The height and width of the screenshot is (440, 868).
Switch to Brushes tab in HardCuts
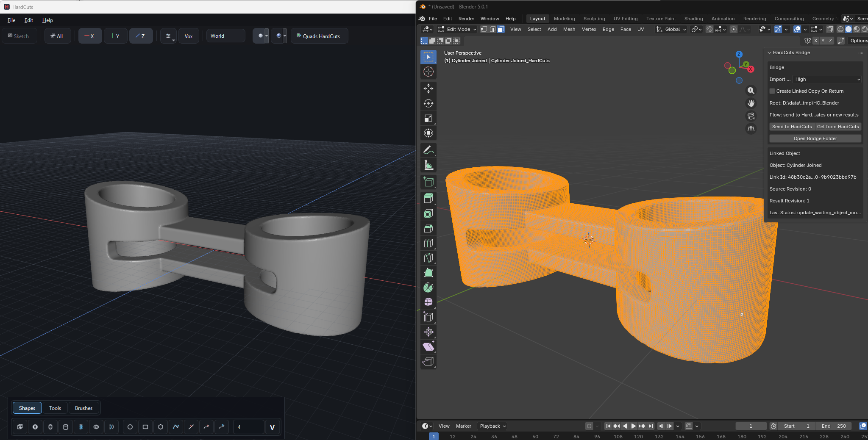[83, 408]
